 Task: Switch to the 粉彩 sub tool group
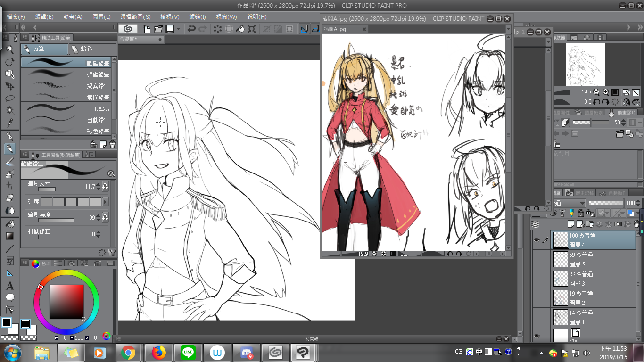pos(92,49)
